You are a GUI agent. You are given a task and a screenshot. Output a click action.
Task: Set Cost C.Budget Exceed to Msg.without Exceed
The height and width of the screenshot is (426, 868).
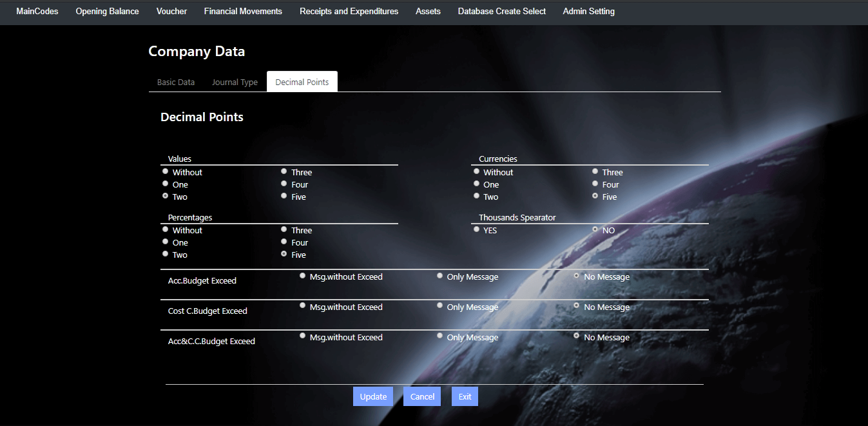coord(303,306)
